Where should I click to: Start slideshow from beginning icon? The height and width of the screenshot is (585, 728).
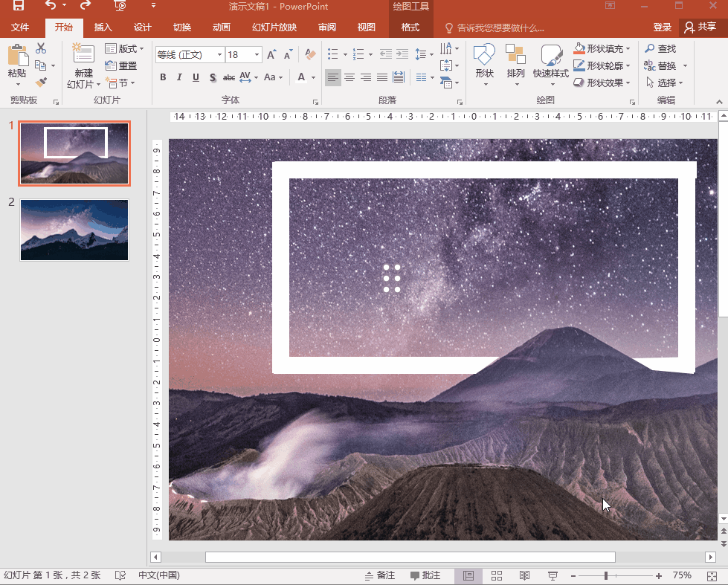click(x=120, y=5)
